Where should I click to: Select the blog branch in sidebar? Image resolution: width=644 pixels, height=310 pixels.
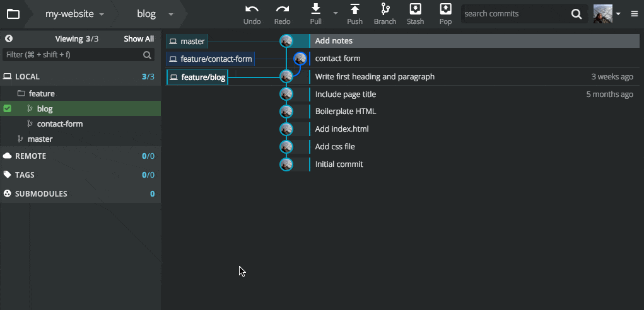[x=81, y=108]
